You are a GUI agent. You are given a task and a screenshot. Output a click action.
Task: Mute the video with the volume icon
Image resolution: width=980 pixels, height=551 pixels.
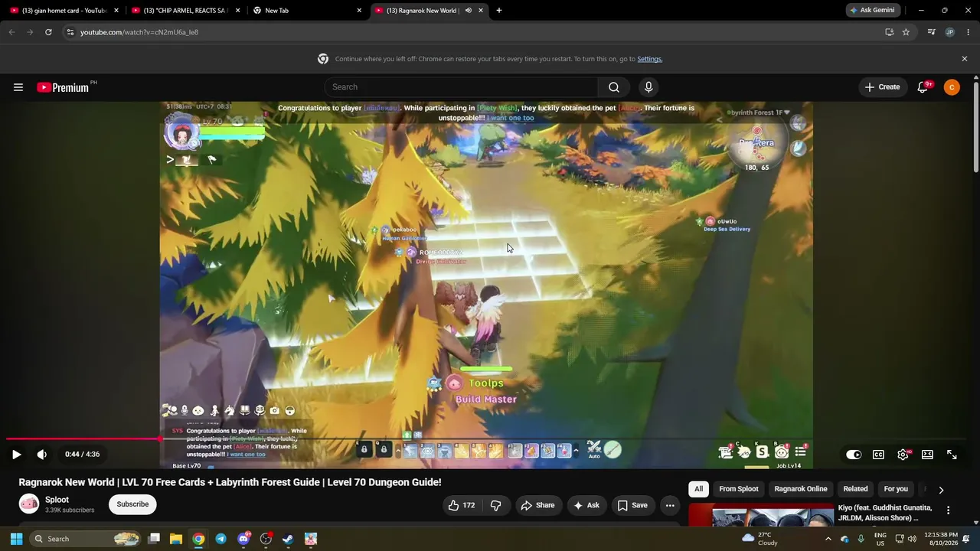[x=42, y=455]
